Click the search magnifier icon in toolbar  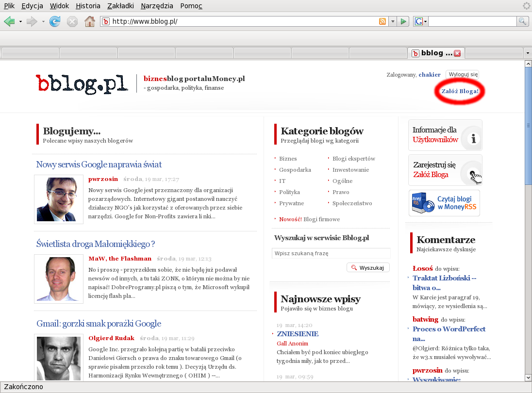pos(522,21)
